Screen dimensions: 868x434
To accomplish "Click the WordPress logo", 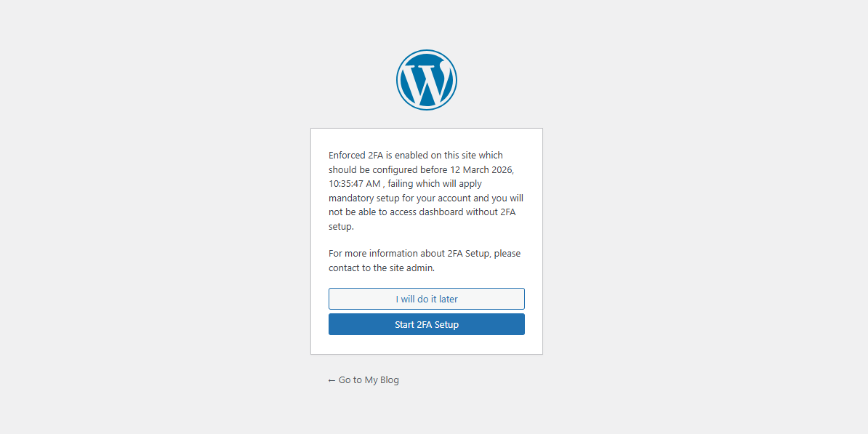I will pos(427,80).
